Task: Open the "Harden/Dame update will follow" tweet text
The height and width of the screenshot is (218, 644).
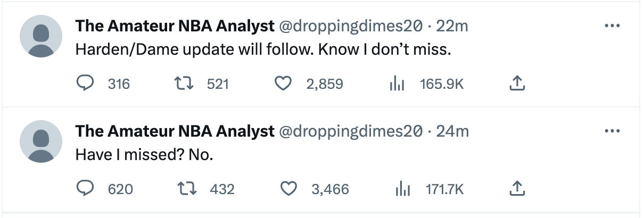Action: click(263, 49)
